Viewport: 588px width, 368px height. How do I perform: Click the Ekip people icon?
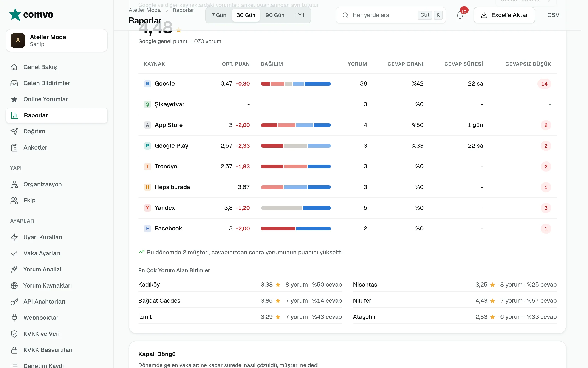pos(14,200)
